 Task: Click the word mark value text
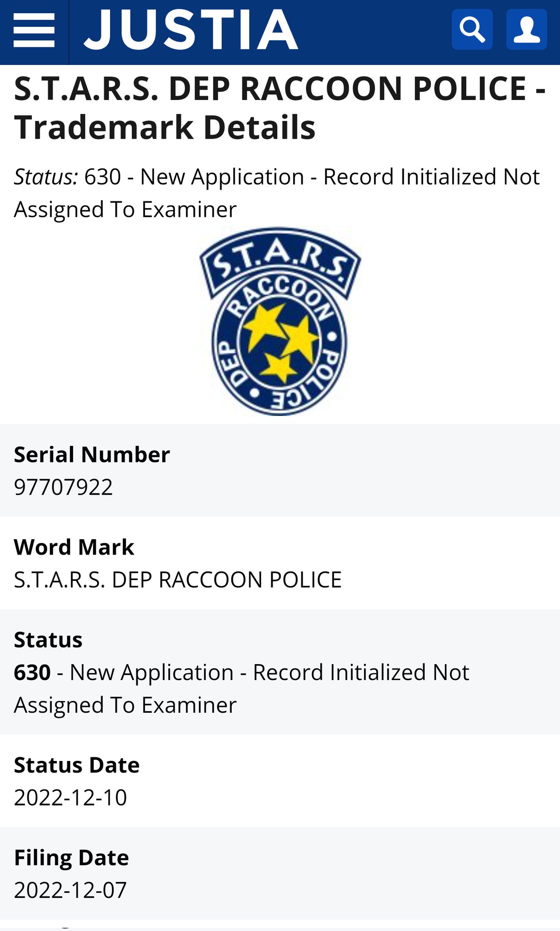178,580
